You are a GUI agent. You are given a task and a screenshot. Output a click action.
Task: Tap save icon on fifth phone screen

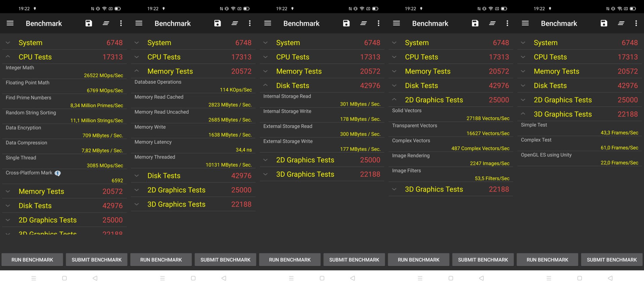(x=604, y=23)
